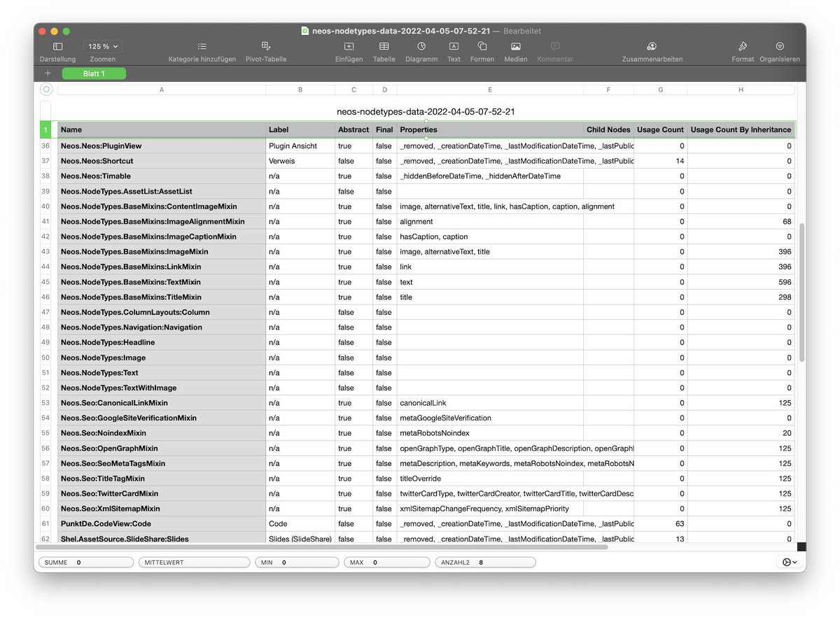Open the Darstellung view options

tap(57, 46)
